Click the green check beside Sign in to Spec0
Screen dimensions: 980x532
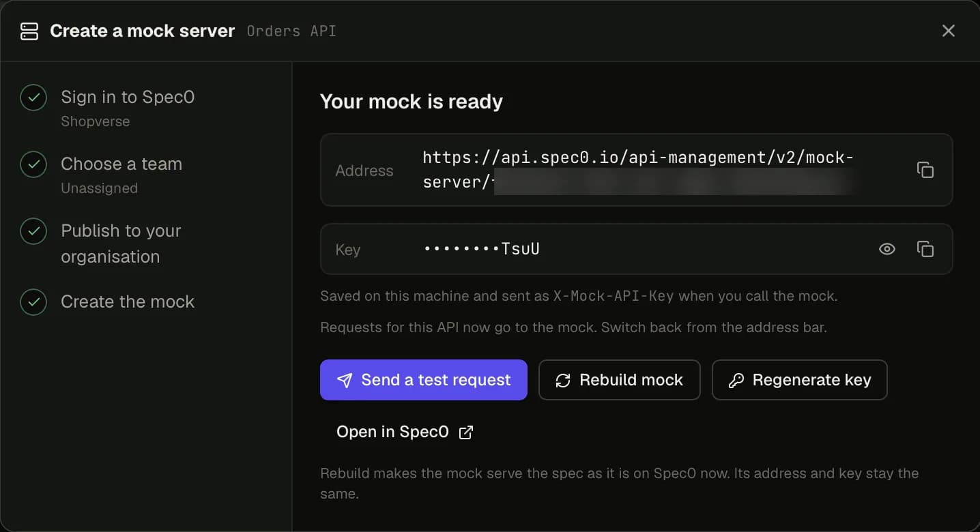coord(33,98)
